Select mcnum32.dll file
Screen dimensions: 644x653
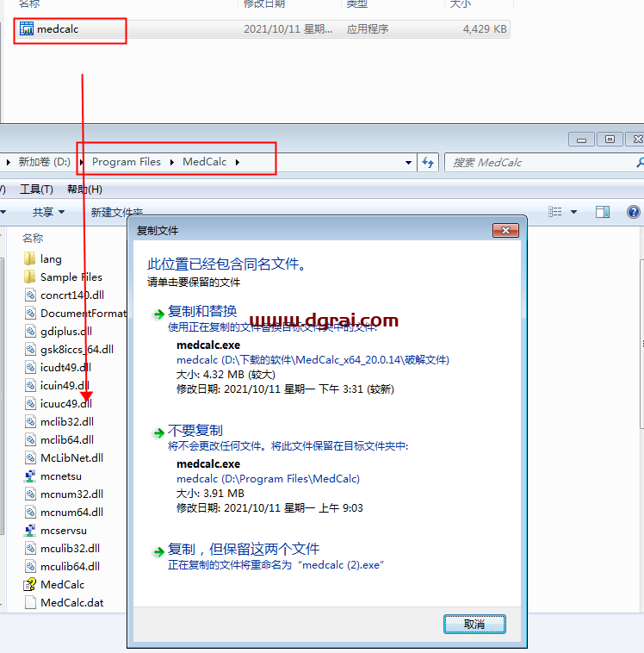64,494
